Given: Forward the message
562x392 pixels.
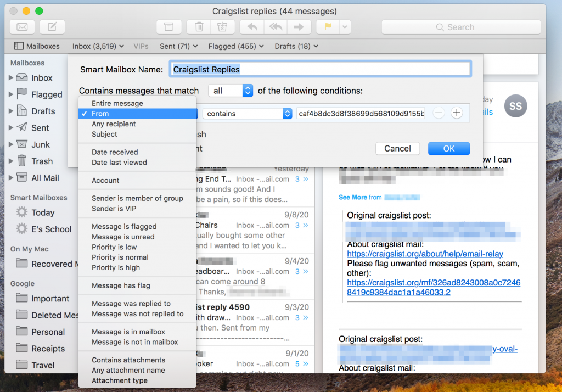Looking at the screenshot, I should 299,27.
